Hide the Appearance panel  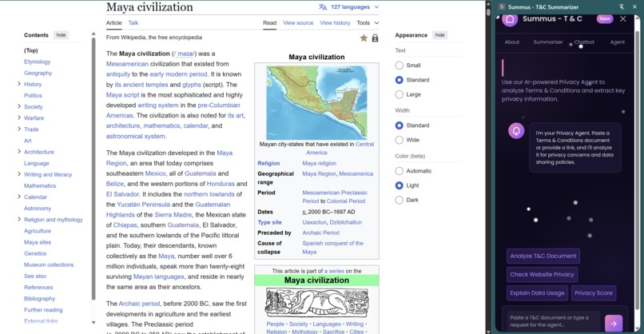point(440,35)
